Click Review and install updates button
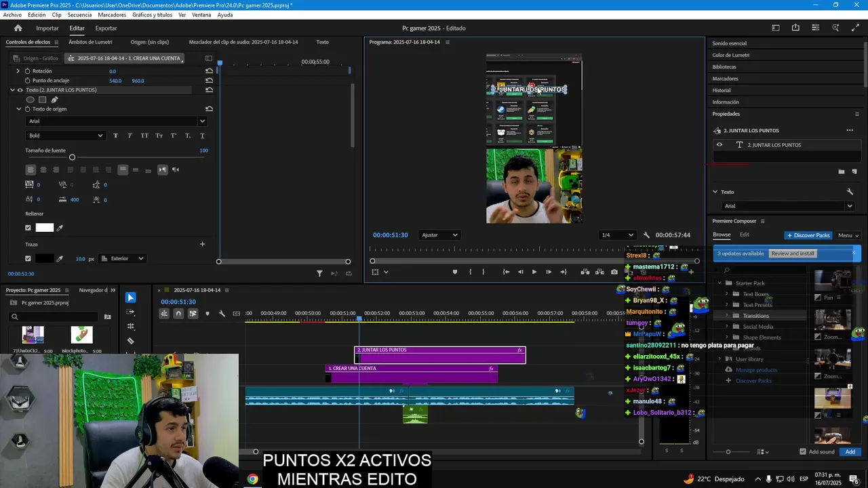The width and height of the screenshot is (868, 488). [x=793, y=253]
